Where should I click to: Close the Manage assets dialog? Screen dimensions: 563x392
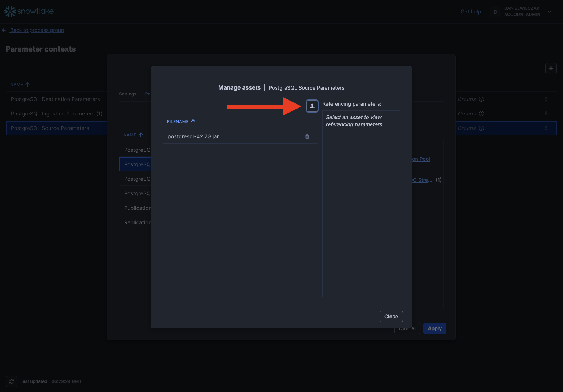click(x=391, y=317)
